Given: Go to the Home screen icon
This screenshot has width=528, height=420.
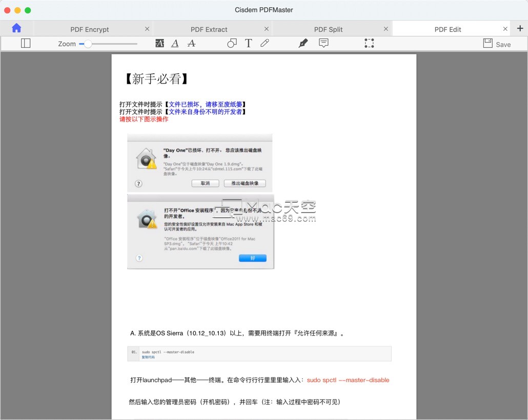Looking at the screenshot, I should click(x=16, y=28).
